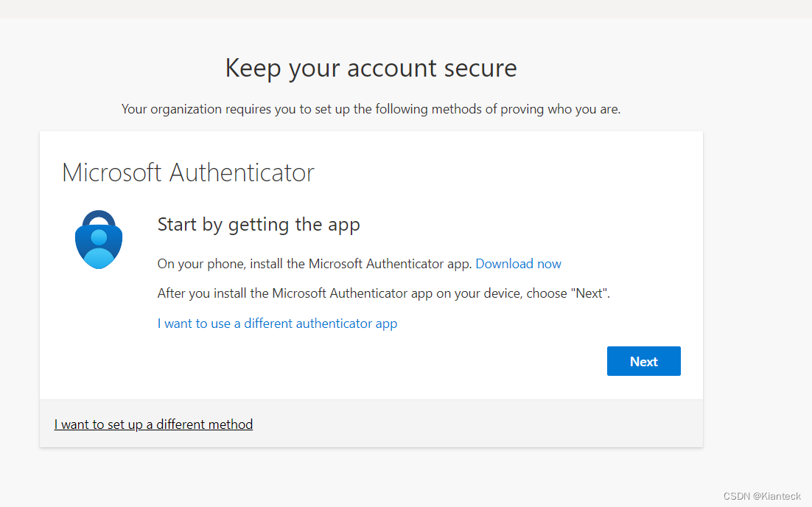Click the authenticator app alternative option text
Image resolution: width=812 pixels, height=507 pixels.
point(277,323)
